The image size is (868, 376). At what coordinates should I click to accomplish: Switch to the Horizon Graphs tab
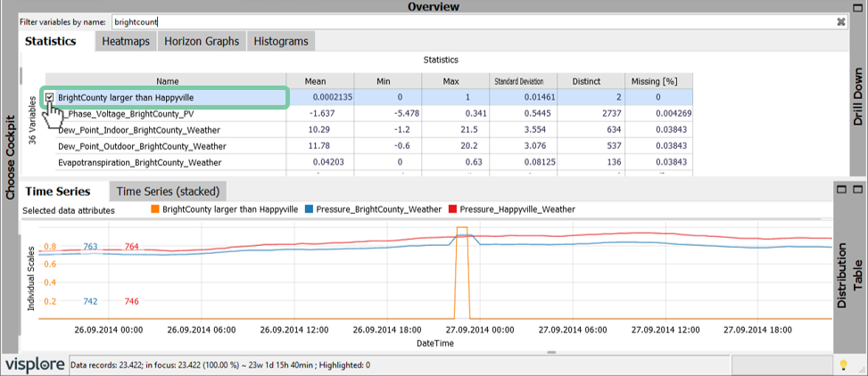click(201, 42)
